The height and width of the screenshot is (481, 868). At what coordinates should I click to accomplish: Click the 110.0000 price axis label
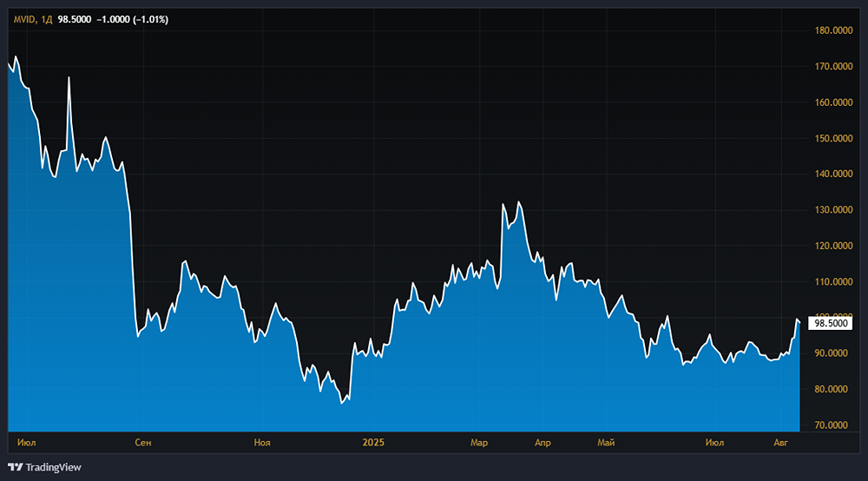click(833, 281)
